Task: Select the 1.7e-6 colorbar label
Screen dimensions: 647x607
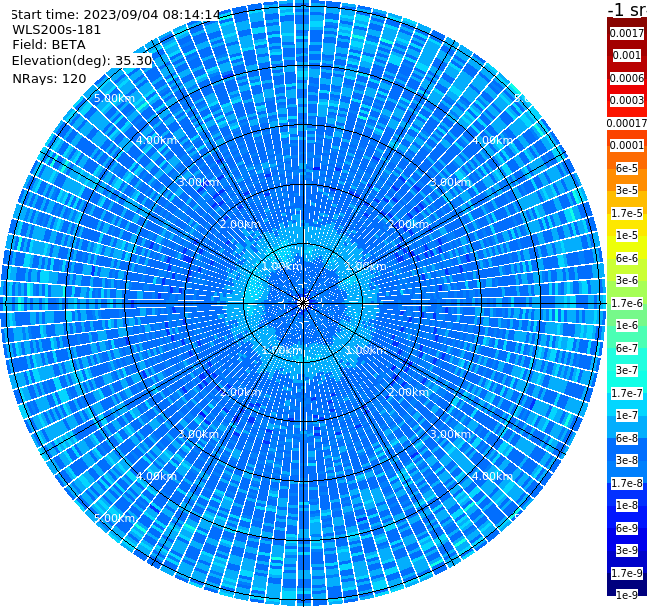Action: pyautogui.click(x=627, y=303)
